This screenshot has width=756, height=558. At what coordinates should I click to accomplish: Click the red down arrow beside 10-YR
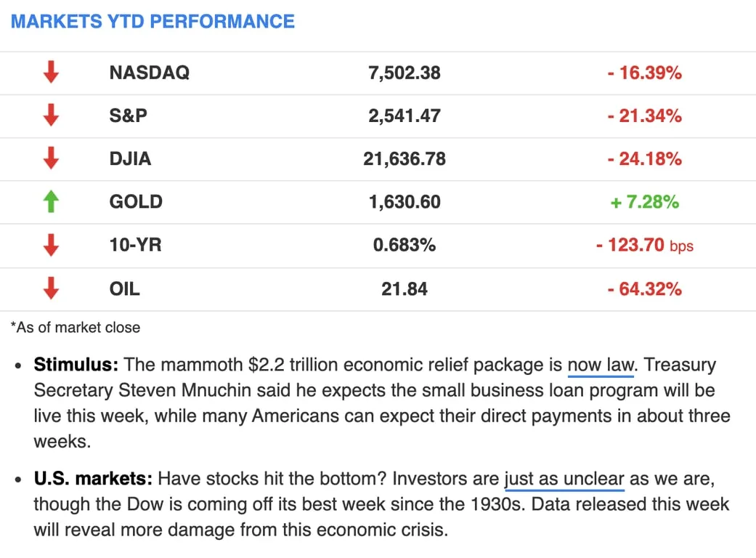click(x=51, y=245)
